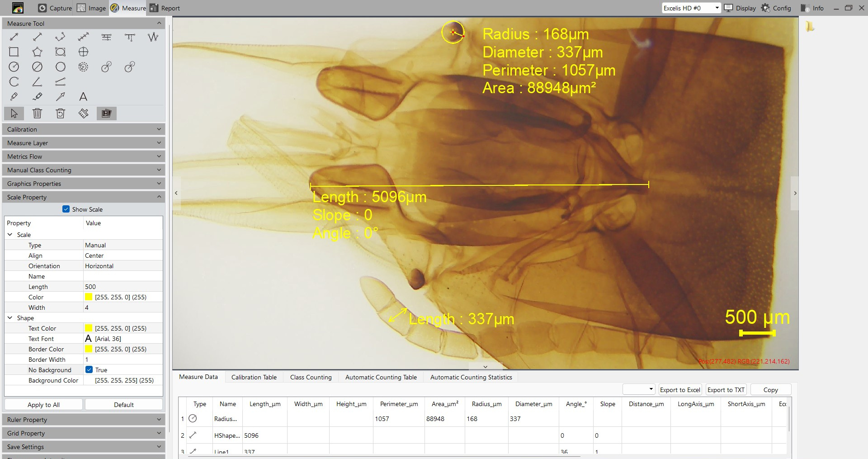Click the Default button
This screenshot has width=868, height=459.
[x=124, y=405]
